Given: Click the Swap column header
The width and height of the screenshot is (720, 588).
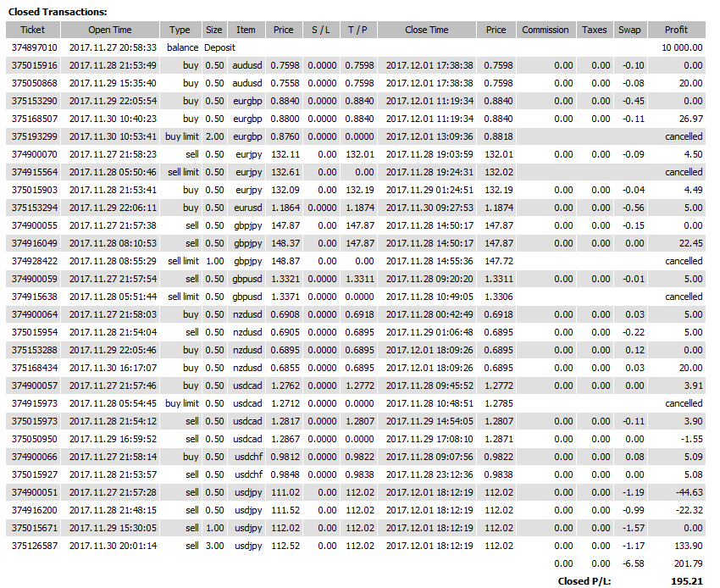Looking at the screenshot, I should (x=630, y=30).
